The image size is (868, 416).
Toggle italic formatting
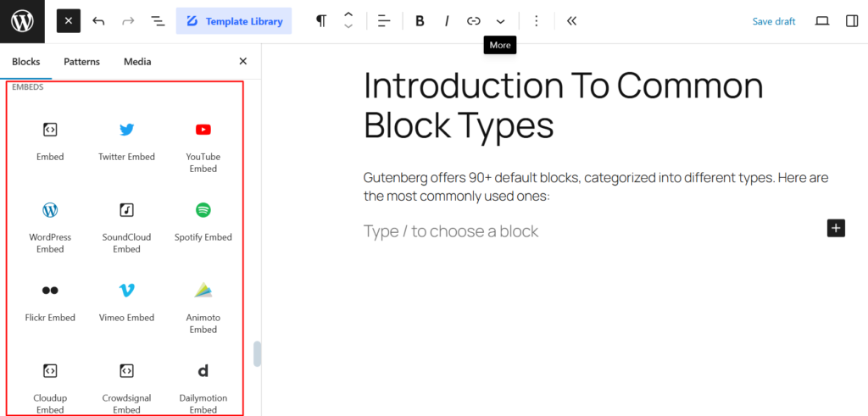pyautogui.click(x=446, y=21)
